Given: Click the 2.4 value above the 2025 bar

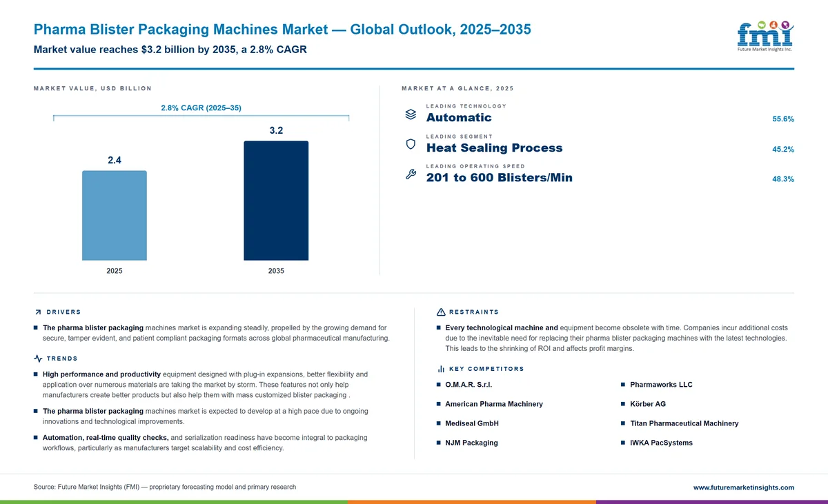Looking at the screenshot, I should point(115,160).
